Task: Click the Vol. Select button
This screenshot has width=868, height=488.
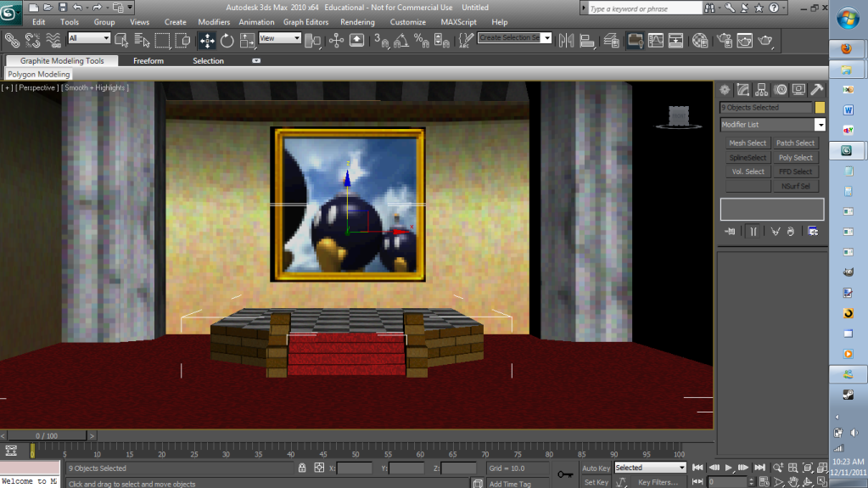Action: click(748, 171)
